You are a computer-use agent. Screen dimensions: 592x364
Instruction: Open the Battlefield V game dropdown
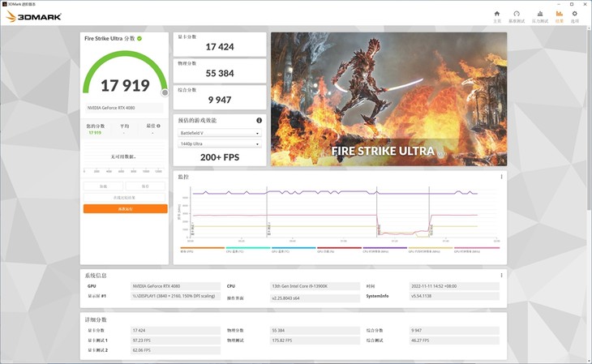pos(220,133)
